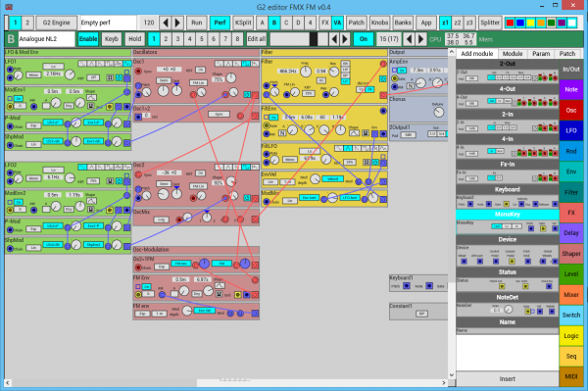Click patch area vertical scrollbar down arrow
588x391 pixels.
point(452,374)
